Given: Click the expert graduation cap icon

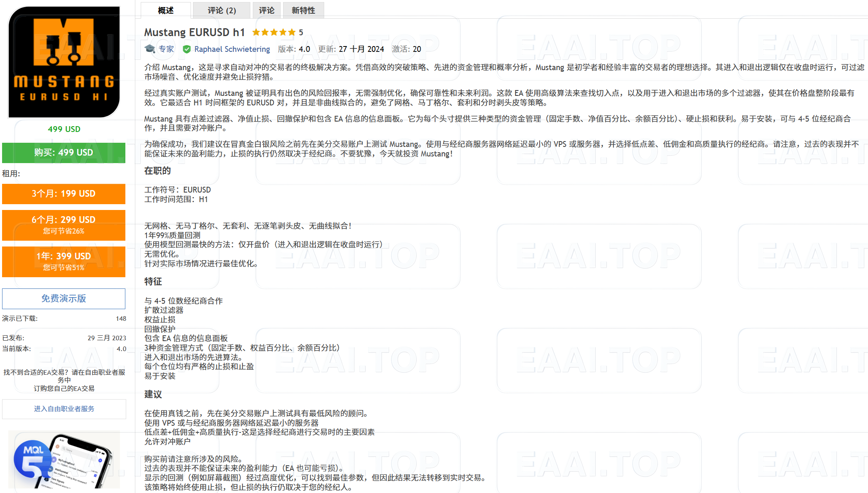Looking at the screenshot, I should [149, 49].
